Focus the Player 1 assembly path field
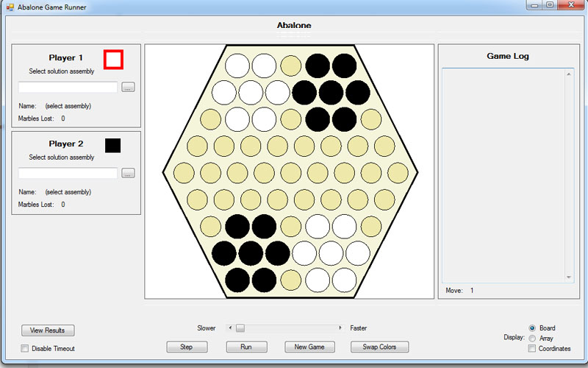The width and height of the screenshot is (588, 368). 68,87
